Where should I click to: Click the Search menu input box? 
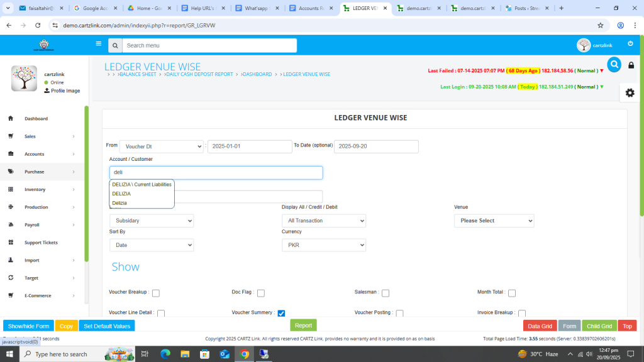click(x=209, y=45)
